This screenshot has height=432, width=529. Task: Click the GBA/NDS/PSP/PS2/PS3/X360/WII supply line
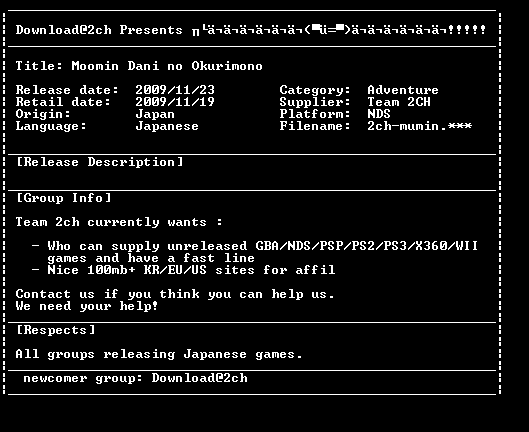(255, 246)
